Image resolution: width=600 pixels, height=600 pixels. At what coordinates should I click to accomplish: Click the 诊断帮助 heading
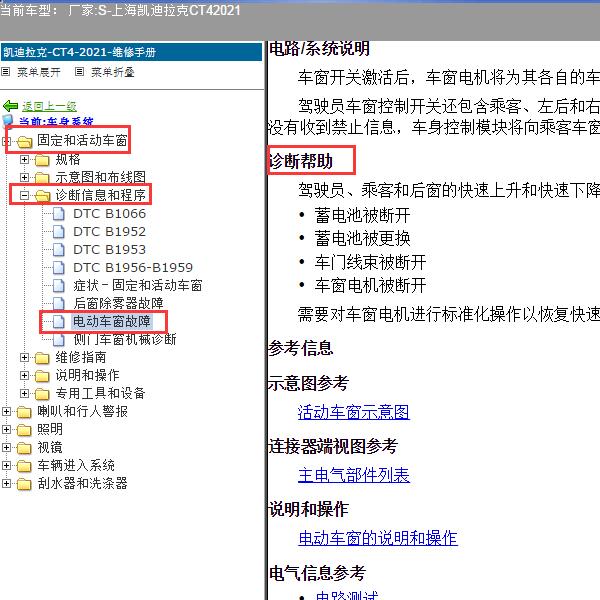tap(300, 161)
